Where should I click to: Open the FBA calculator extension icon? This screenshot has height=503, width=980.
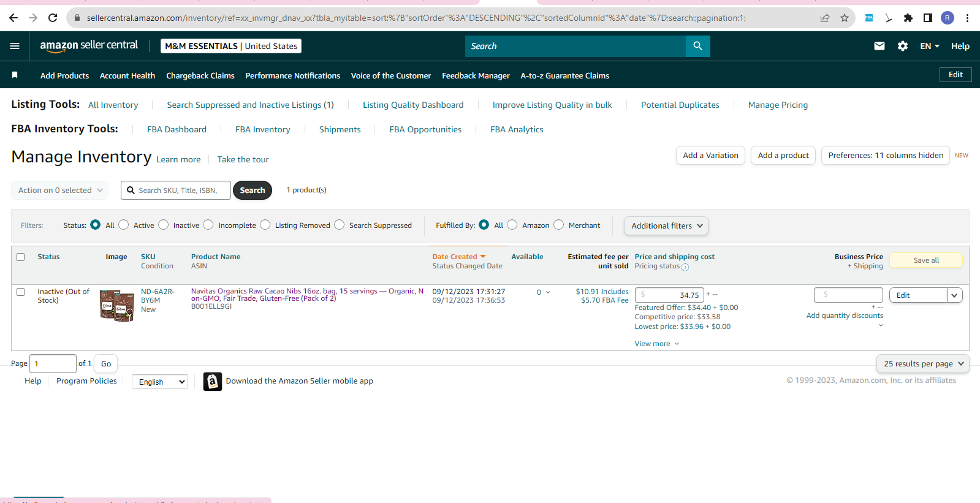(869, 18)
